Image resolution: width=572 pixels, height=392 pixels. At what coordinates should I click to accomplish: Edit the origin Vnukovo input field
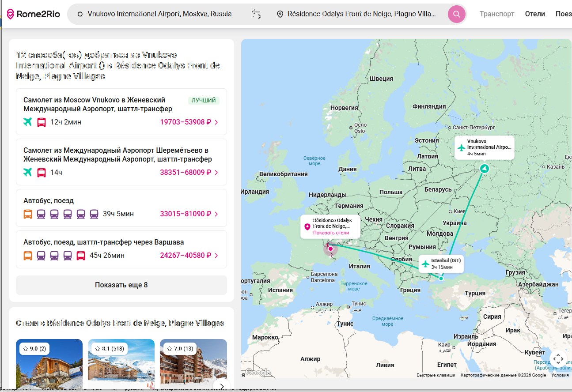159,14
